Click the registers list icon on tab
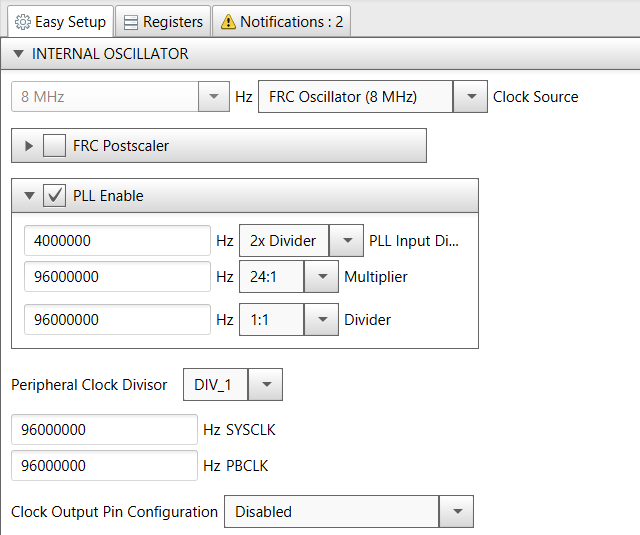640x535 pixels. [x=131, y=22]
